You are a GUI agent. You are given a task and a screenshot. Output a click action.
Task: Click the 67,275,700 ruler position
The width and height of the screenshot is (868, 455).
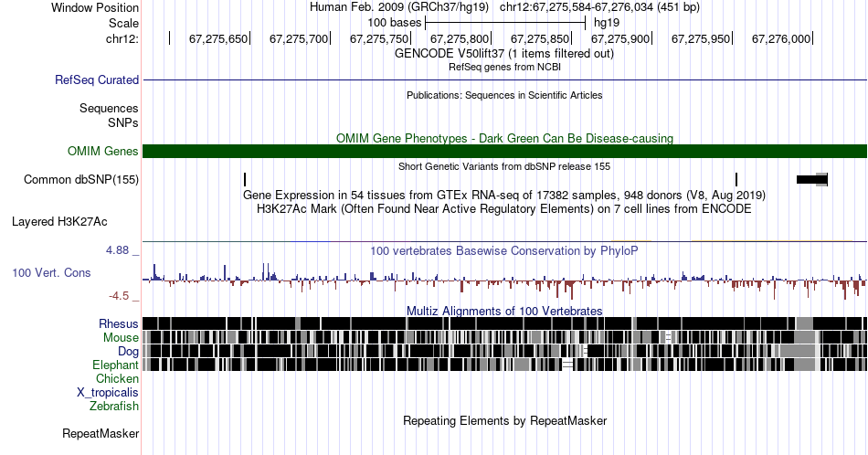point(299,38)
